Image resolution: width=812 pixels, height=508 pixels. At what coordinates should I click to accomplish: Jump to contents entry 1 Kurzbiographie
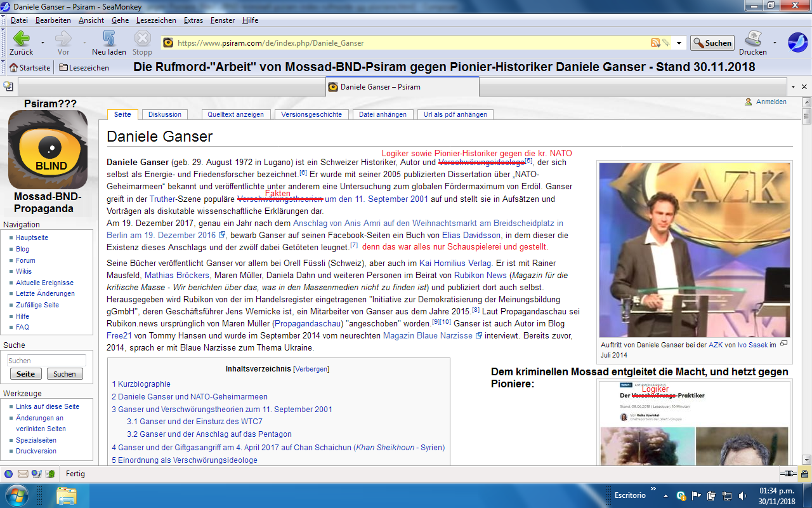coord(141,384)
